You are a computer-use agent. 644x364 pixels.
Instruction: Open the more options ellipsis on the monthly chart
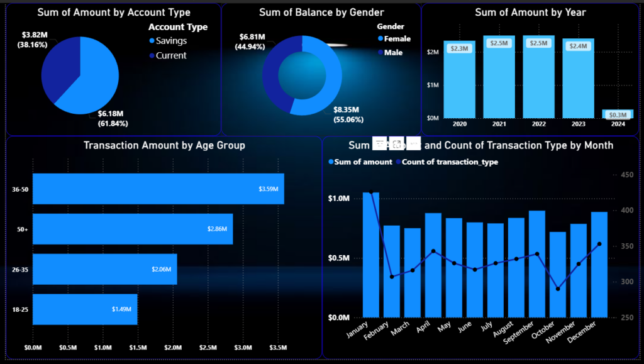click(x=413, y=143)
